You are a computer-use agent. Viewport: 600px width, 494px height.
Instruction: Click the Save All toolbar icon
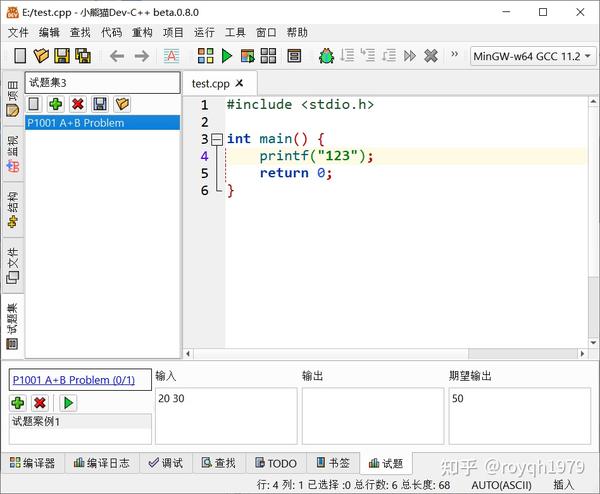[83, 56]
